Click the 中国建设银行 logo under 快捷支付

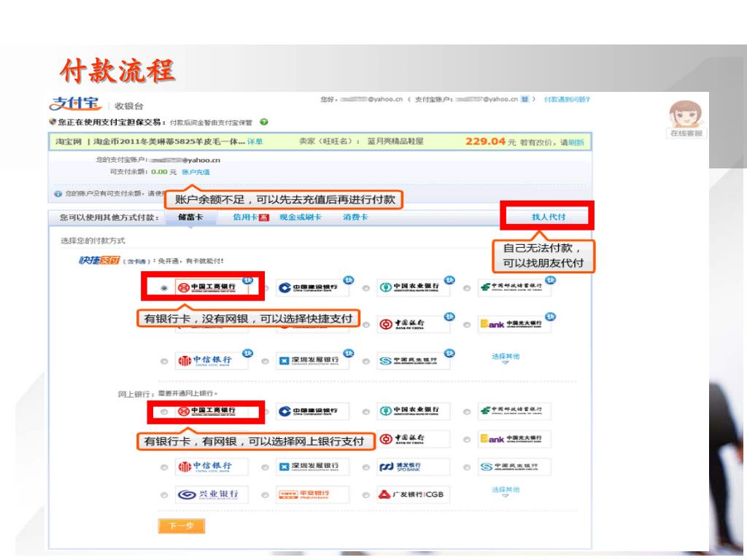(x=312, y=287)
